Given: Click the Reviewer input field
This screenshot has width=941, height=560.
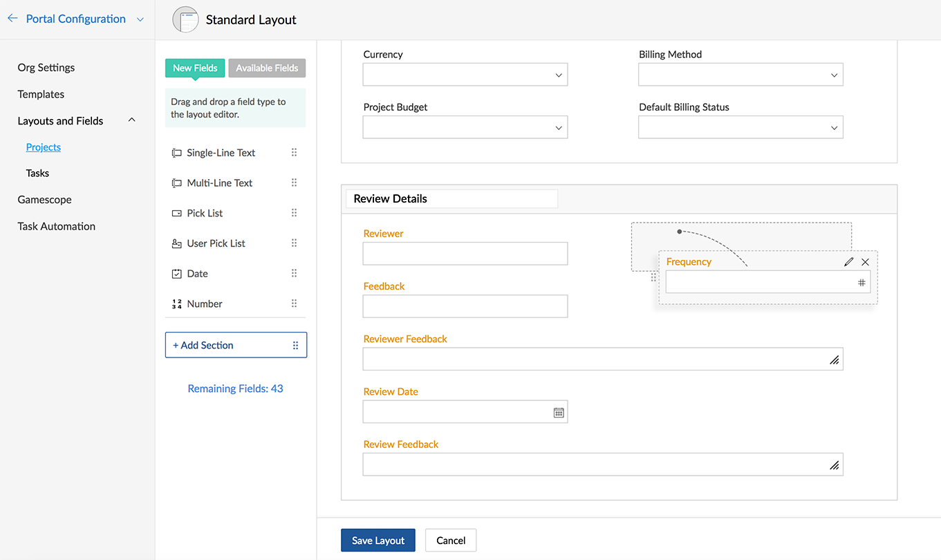Looking at the screenshot, I should click(x=465, y=254).
